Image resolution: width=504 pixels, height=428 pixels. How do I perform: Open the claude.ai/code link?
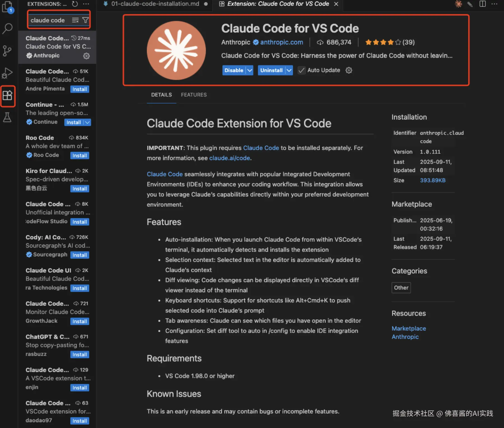coord(230,158)
